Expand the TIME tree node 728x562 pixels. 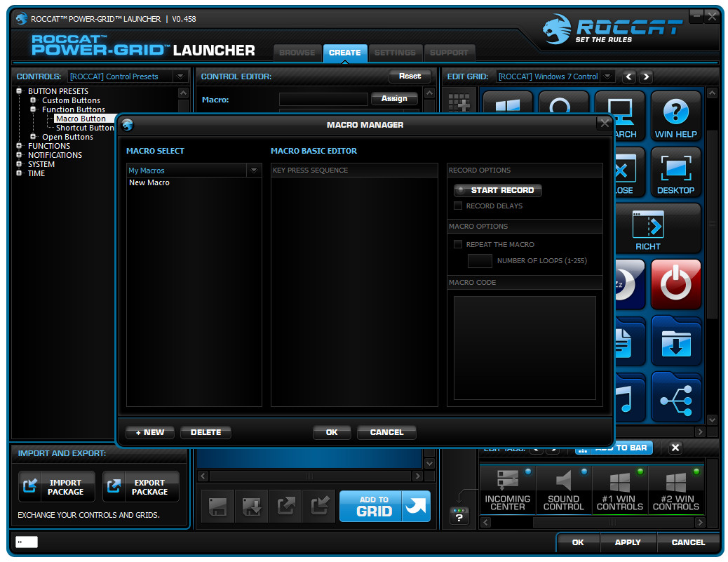[x=19, y=173]
